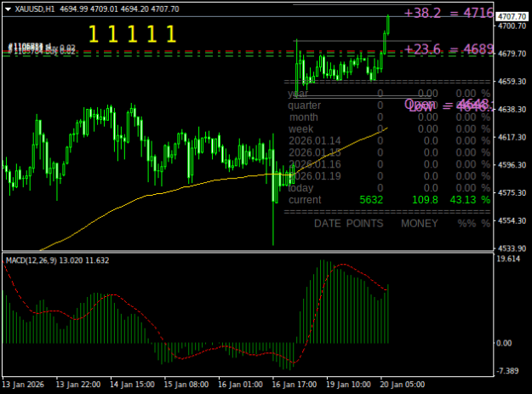This screenshot has height=394, width=532.
Task: Click the 20 Jan 05:00 time axis label
Action: point(402,385)
